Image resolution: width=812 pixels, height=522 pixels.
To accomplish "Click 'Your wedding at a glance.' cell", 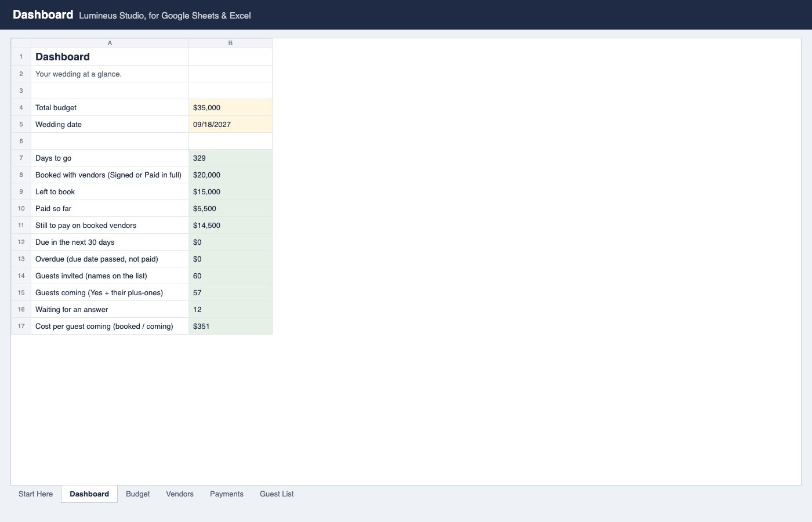I will 110,74.
